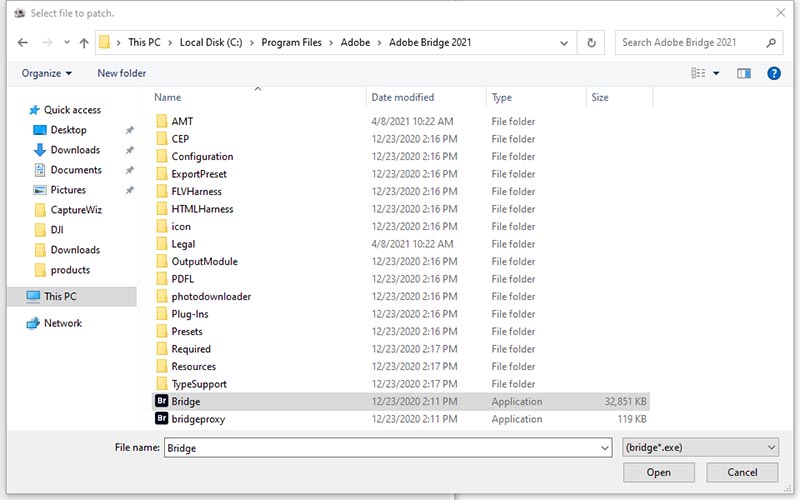Click the Open button

tap(659, 472)
